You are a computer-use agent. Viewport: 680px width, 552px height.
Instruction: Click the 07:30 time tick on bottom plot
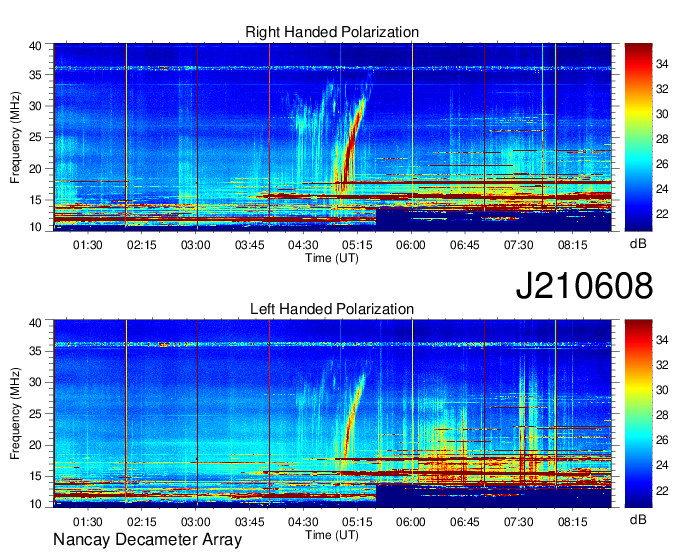[x=518, y=522]
